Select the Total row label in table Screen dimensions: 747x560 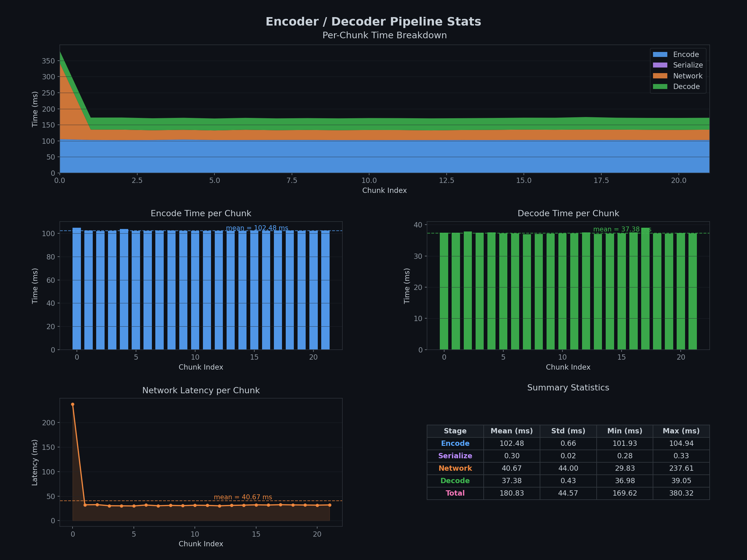pyautogui.click(x=455, y=493)
